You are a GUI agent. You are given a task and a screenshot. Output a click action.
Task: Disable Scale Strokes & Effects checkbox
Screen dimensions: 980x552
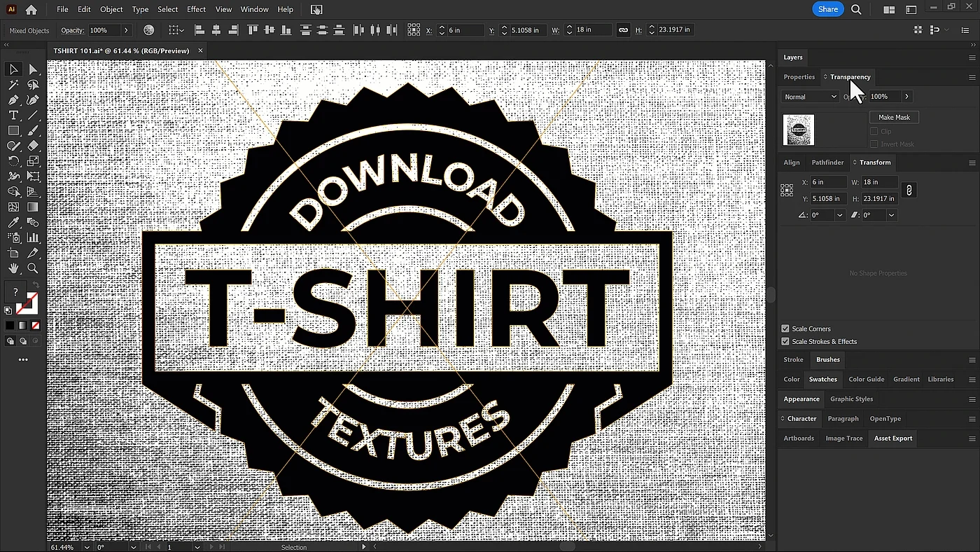pos(785,342)
